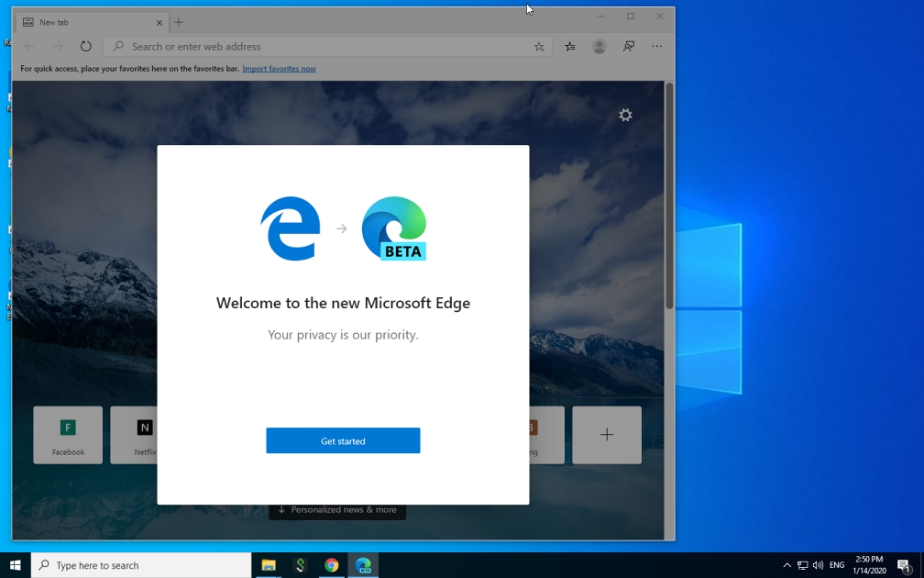Click the Type here to search box
Viewport: 924px width, 578px height.
[x=141, y=565]
